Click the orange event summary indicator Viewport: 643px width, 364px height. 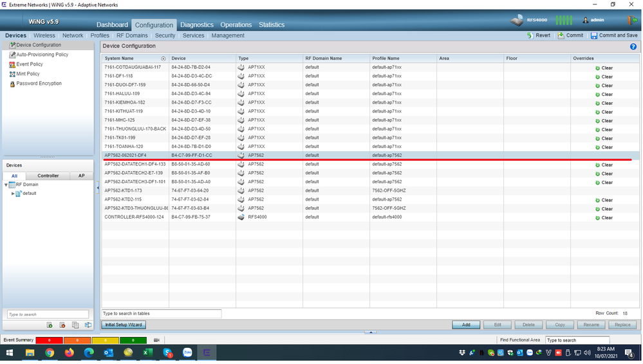pyautogui.click(x=77, y=341)
